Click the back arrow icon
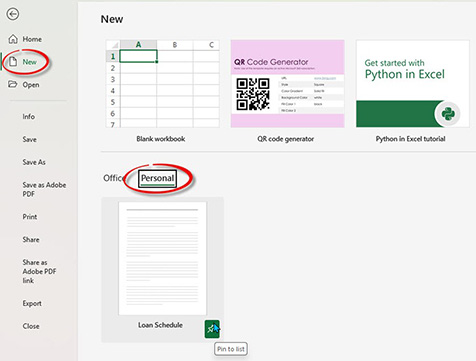Screen dimensions: 476x361 point(13,14)
